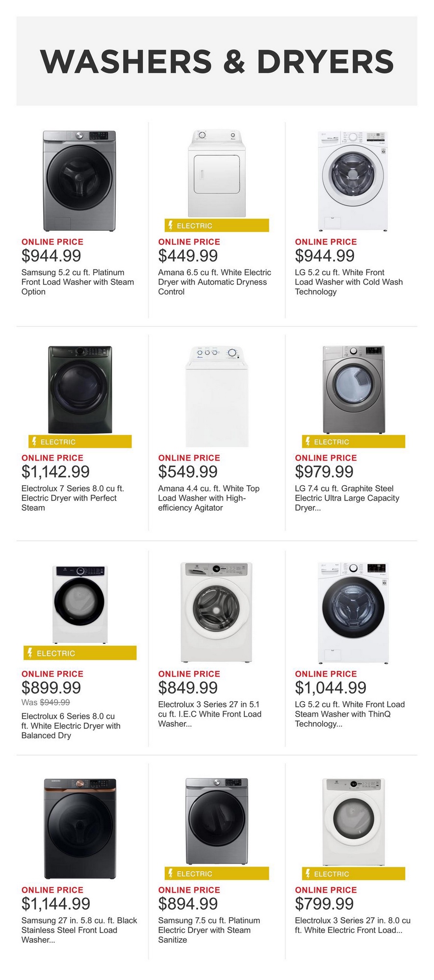Click the Electrolux 3 Series front load washer image
Image resolution: width=434 pixels, height=980 pixels.
pyautogui.click(x=217, y=612)
